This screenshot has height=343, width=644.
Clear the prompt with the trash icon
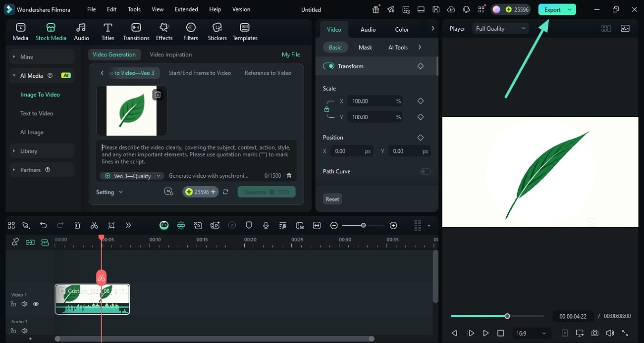point(289,176)
